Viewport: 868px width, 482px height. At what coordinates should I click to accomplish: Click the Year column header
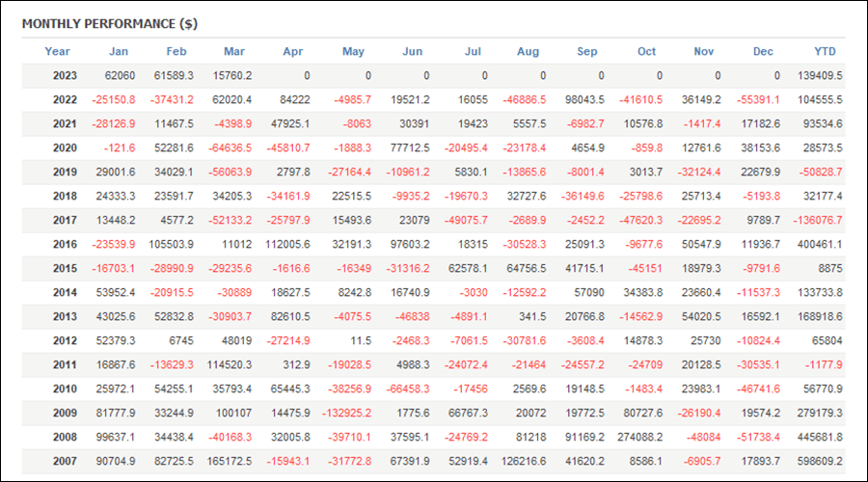(x=57, y=51)
